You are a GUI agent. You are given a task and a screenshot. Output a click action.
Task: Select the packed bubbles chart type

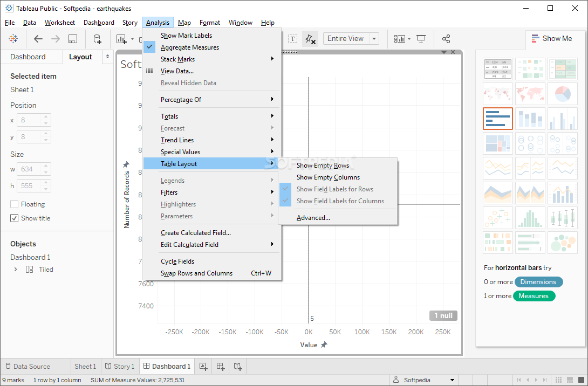(563, 243)
